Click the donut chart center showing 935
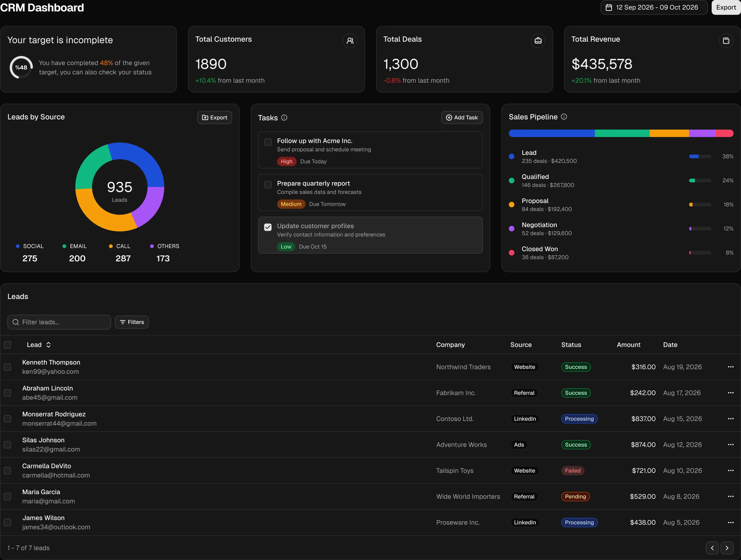This screenshot has height=560, width=741. [119, 187]
